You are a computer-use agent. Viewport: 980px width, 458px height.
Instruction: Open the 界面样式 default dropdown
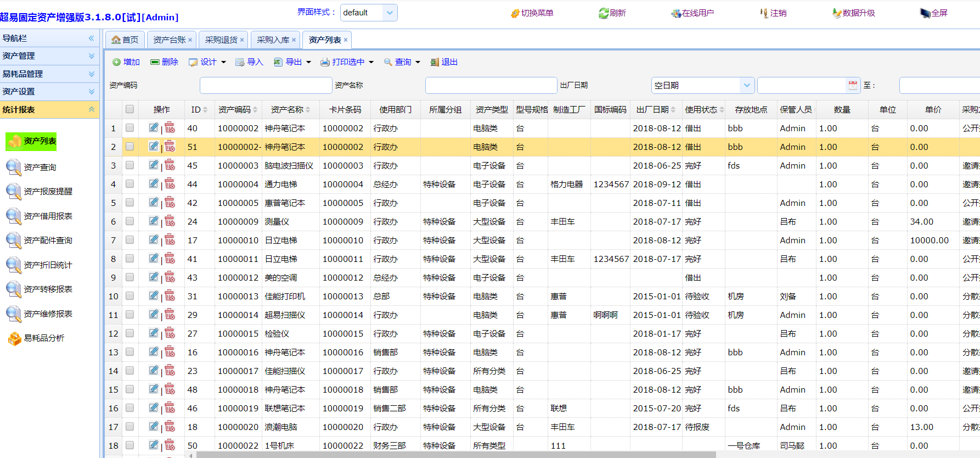pyautogui.click(x=390, y=13)
